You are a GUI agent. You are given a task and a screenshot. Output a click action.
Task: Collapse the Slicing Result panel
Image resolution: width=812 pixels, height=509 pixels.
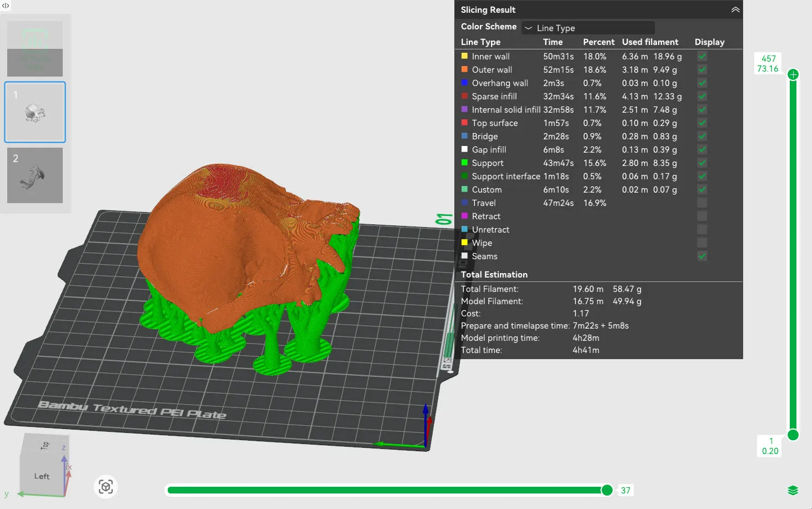(x=735, y=10)
